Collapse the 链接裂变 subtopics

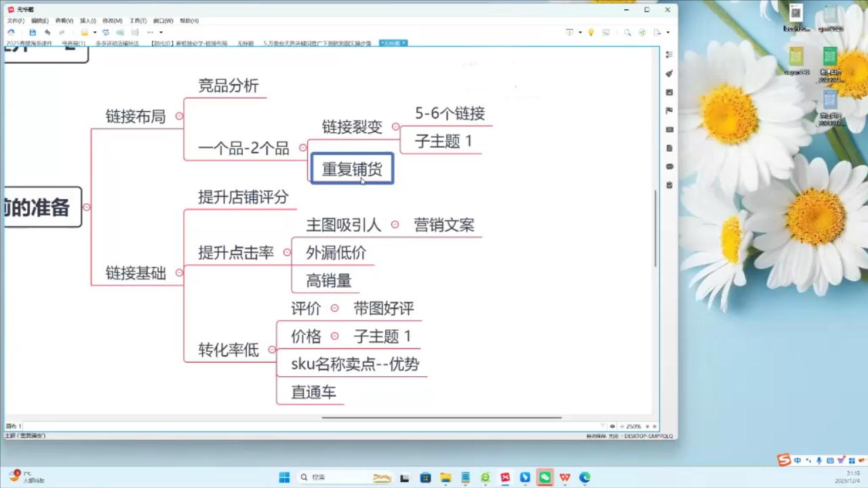point(395,127)
